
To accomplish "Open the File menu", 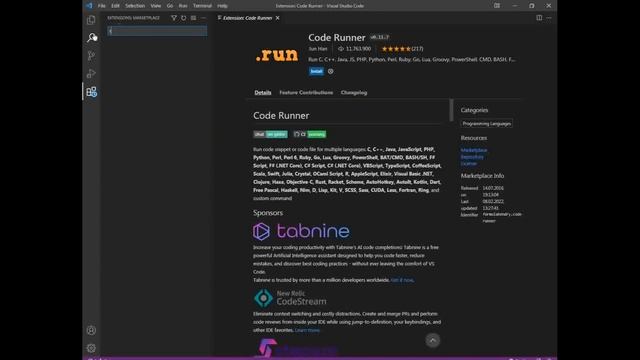I will point(102,6).
